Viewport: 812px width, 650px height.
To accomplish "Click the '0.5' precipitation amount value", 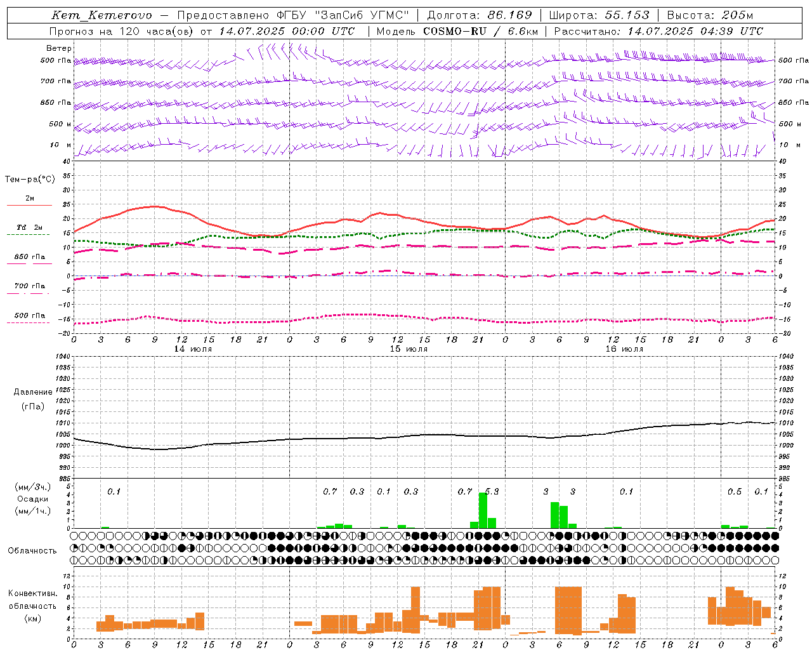I will [x=735, y=491].
